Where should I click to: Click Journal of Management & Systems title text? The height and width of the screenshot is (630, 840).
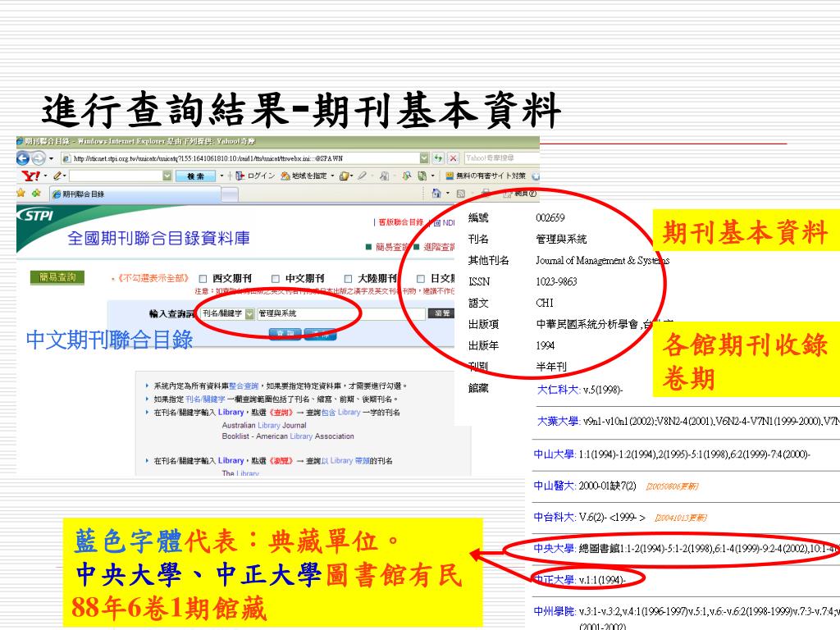click(602, 260)
